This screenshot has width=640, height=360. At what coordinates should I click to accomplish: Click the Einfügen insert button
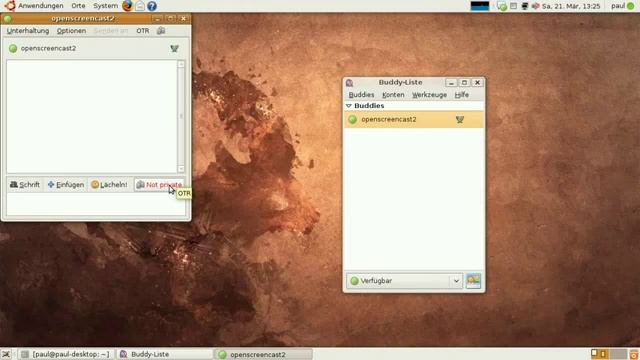click(x=66, y=184)
